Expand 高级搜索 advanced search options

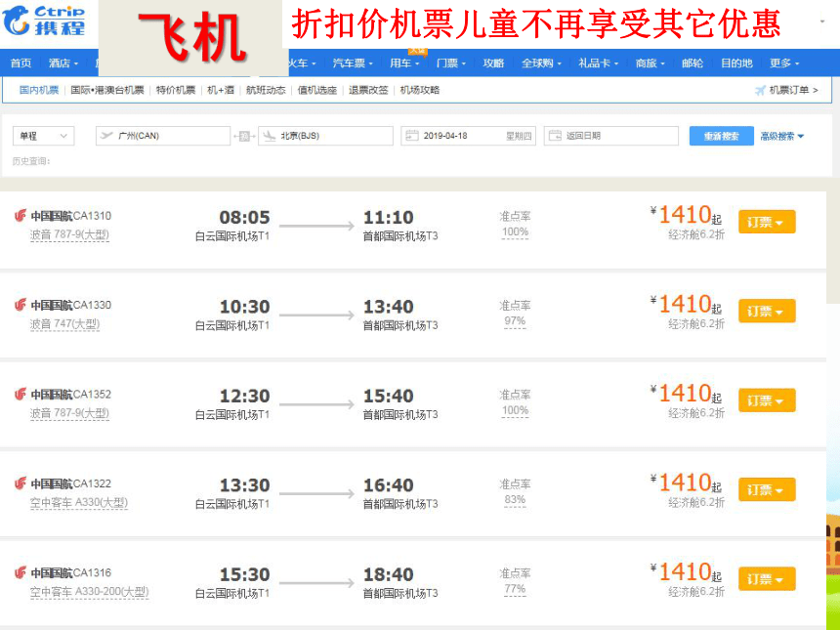(x=782, y=136)
